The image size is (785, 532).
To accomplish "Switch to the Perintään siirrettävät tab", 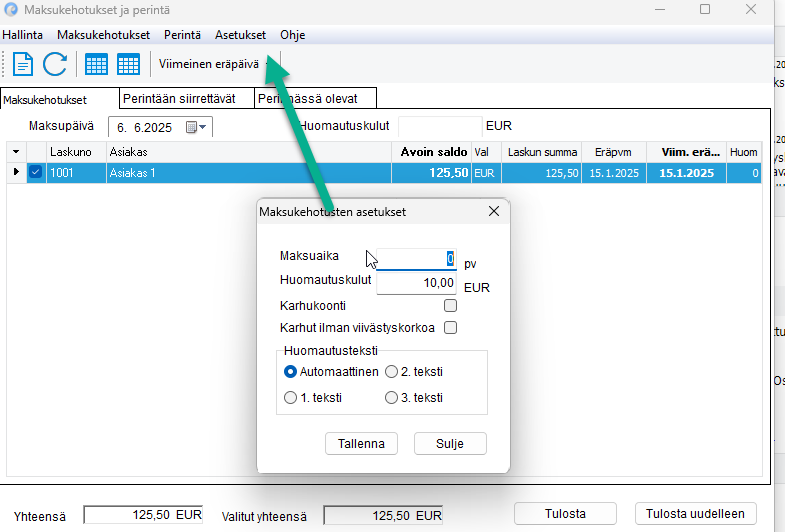I will tap(187, 98).
